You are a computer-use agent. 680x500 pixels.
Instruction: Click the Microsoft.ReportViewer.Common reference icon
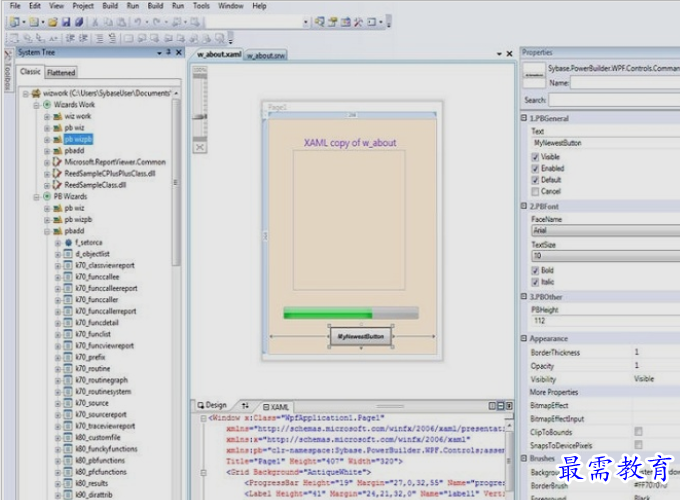[57, 162]
